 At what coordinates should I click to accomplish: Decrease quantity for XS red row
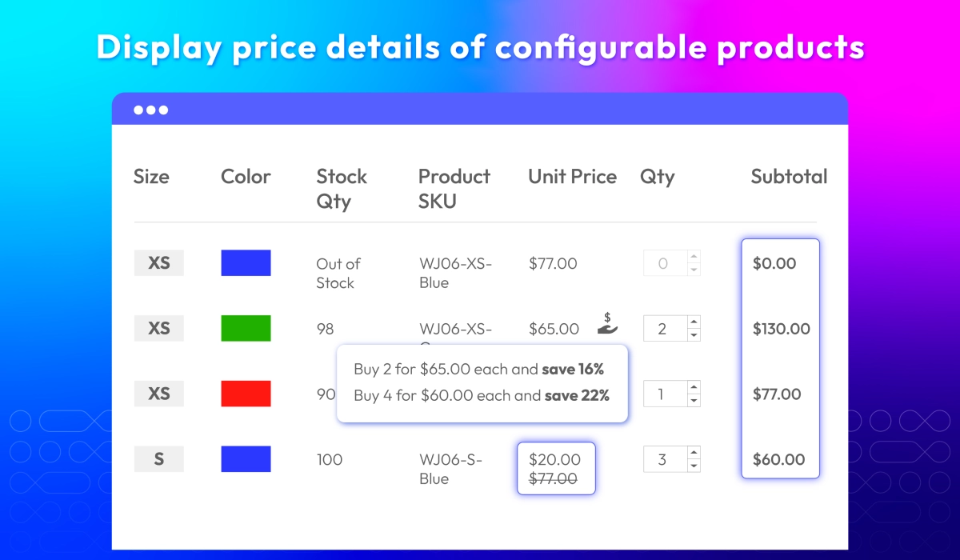pos(694,401)
